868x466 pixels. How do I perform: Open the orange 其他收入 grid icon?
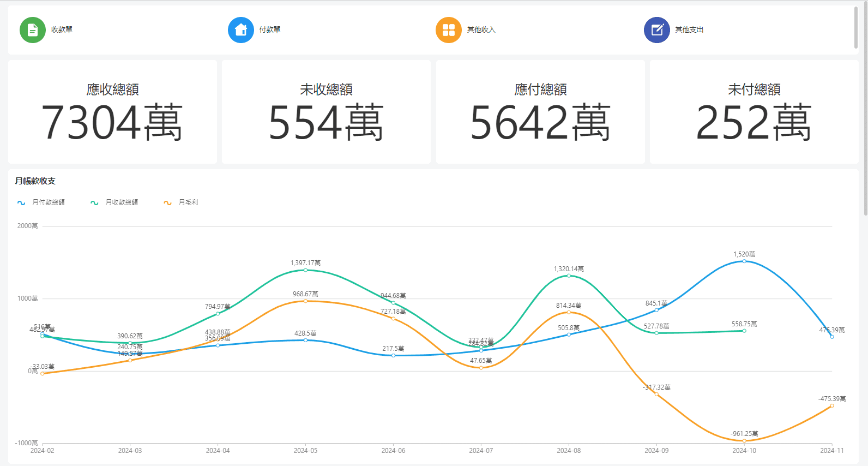[449, 30]
